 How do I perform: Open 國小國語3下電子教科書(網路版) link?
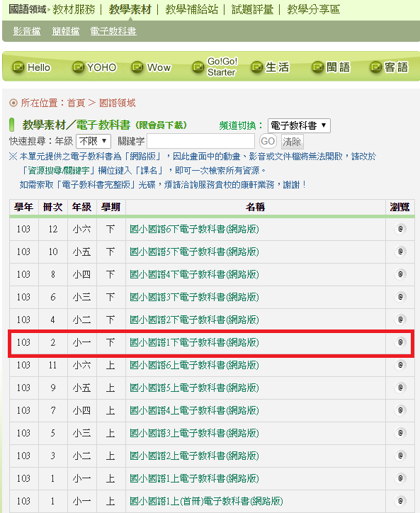pos(194,297)
